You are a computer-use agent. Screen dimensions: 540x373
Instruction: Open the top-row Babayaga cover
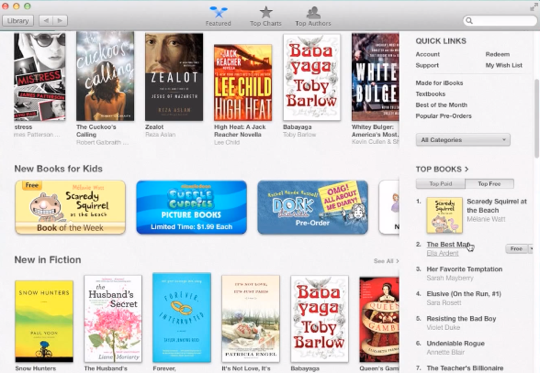(312, 77)
